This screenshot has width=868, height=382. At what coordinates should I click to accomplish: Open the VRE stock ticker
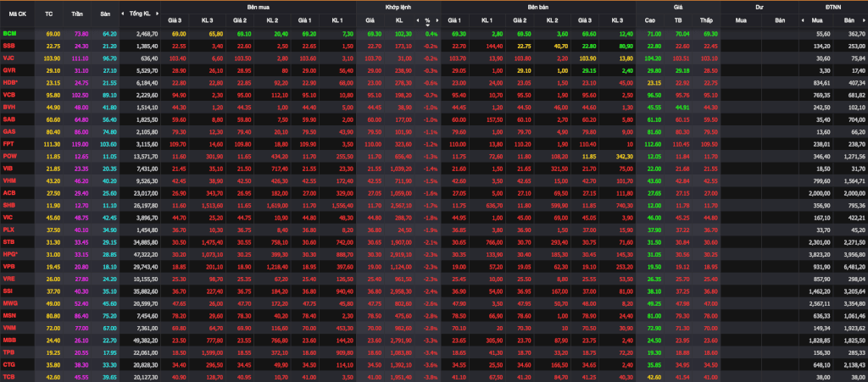tap(9, 278)
